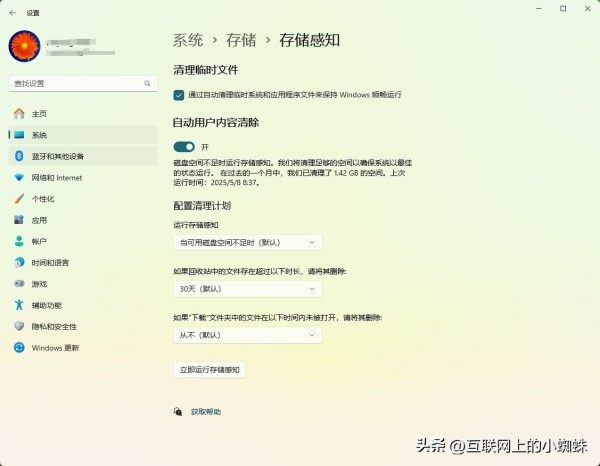Open 蓝牙和其他设备 Bluetooth icon
Image resolution: width=600 pixels, height=466 pixels.
tap(18, 156)
